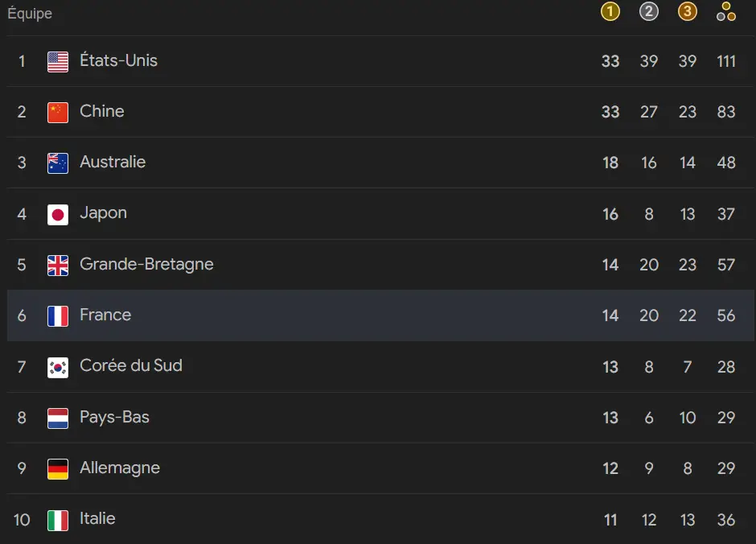Click the total medals icon
The image size is (756, 544).
pos(726,11)
